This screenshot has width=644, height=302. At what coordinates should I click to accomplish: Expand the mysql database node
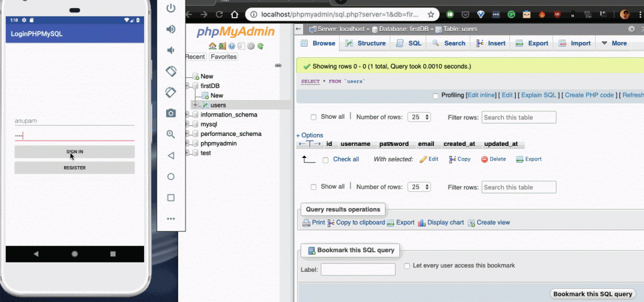tap(187, 124)
